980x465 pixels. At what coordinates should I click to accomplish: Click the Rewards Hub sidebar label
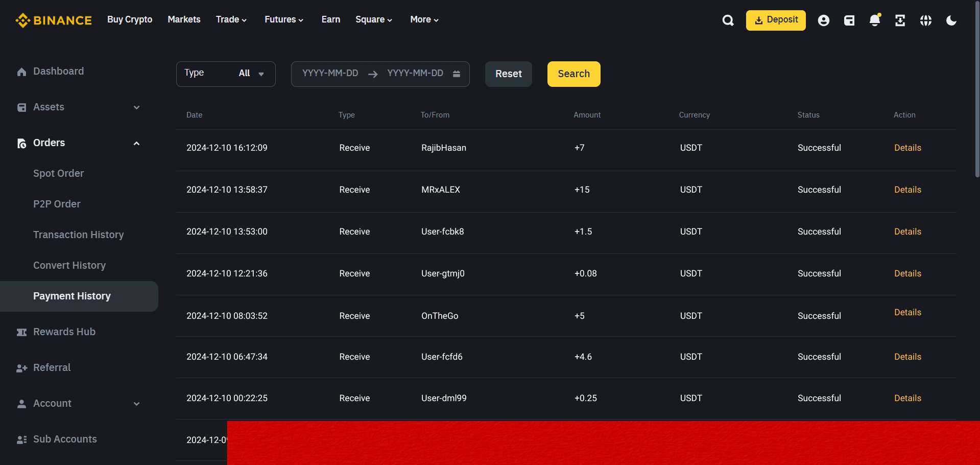click(64, 332)
